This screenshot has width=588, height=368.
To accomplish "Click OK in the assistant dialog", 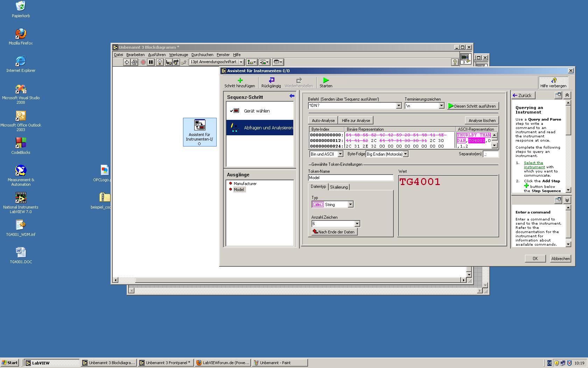I will [x=535, y=259].
